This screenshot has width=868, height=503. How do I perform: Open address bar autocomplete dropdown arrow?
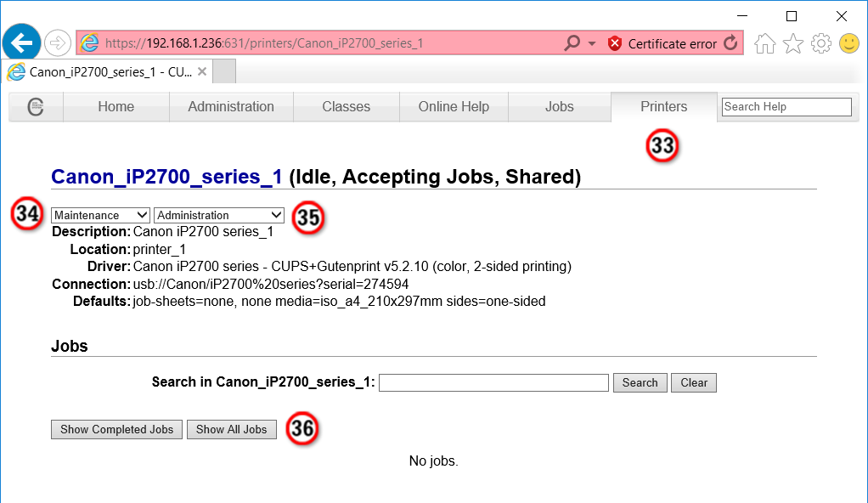pos(592,43)
